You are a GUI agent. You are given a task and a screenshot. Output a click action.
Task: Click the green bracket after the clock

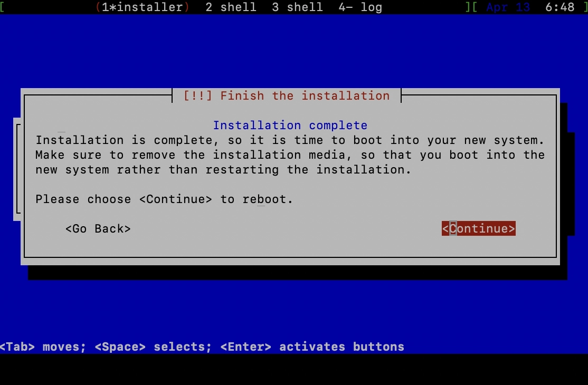[585, 7]
